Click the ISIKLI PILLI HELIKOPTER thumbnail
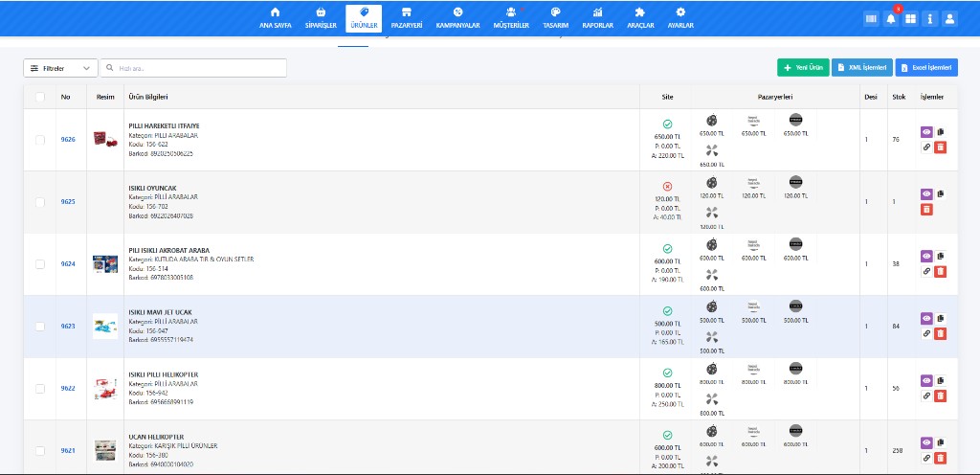980x475 pixels. [105, 388]
